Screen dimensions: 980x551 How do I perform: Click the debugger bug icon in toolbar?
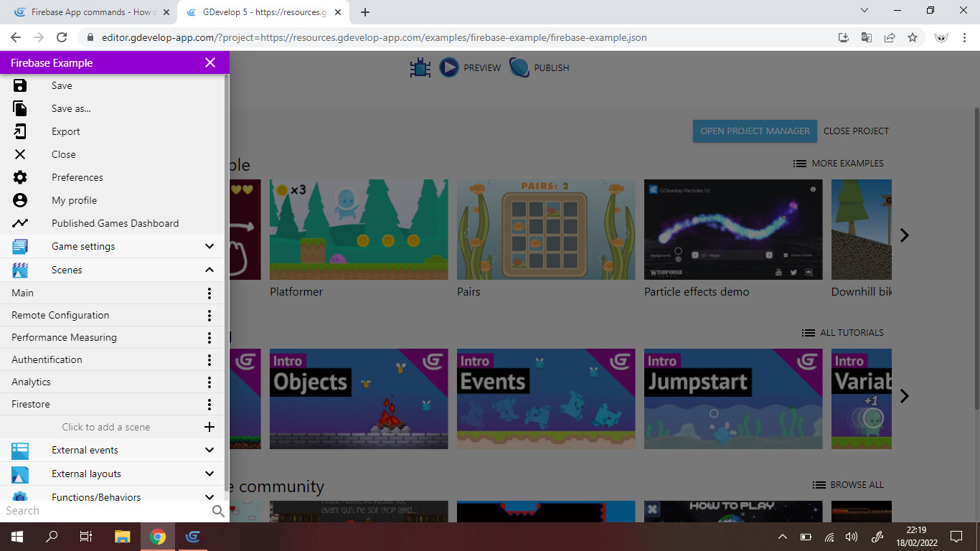coord(420,67)
